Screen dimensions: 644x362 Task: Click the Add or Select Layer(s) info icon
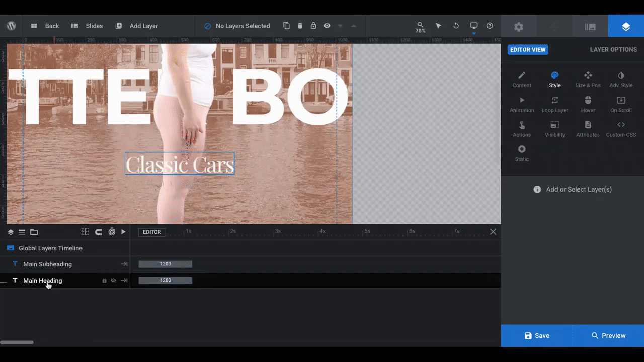(537, 189)
